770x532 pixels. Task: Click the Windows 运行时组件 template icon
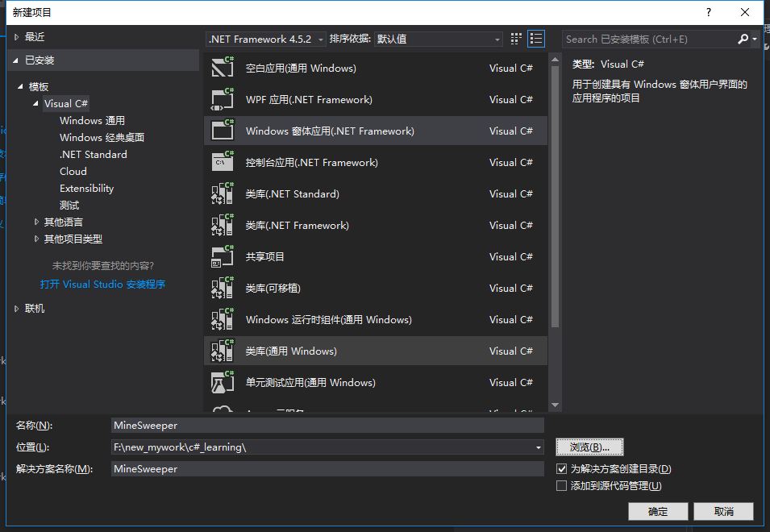223,319
